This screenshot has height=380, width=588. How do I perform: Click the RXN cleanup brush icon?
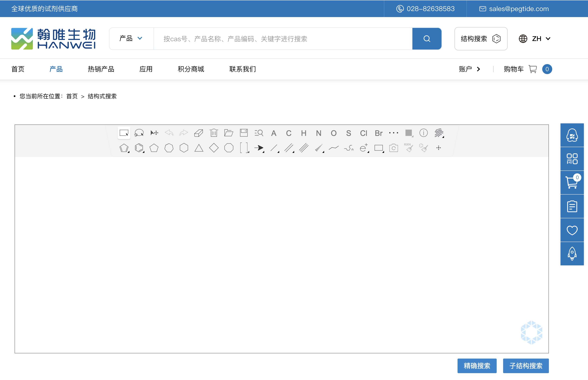click(409, 148)
